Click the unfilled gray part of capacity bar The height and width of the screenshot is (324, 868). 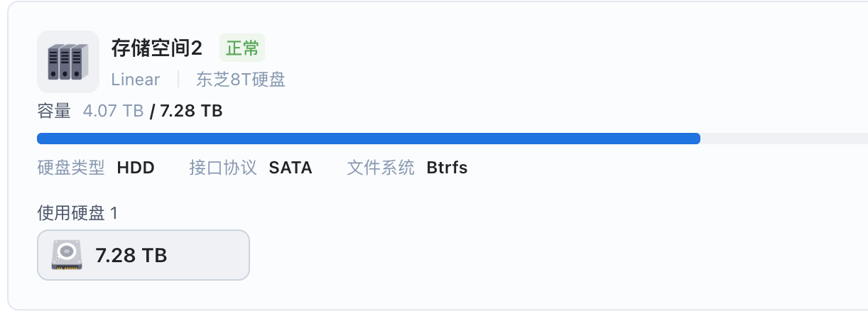[x=784, y=139]
